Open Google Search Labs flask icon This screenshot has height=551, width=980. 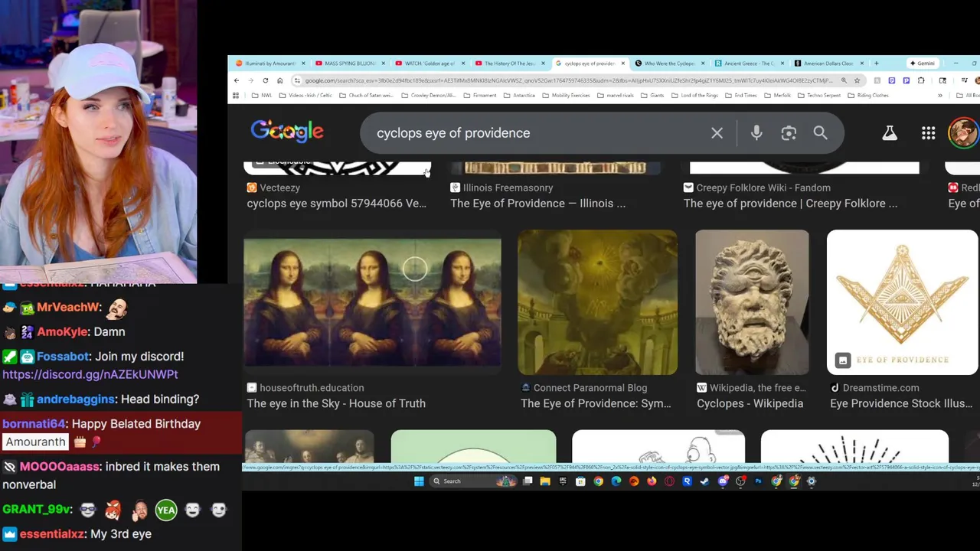coord(890,133)
